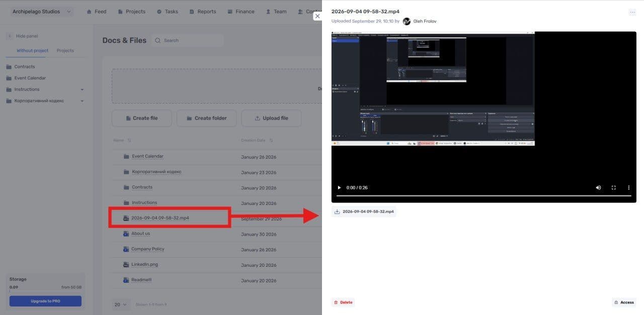
Task: Open Team in top navigation
Action: pyautogui.click(x=276, y=12)
